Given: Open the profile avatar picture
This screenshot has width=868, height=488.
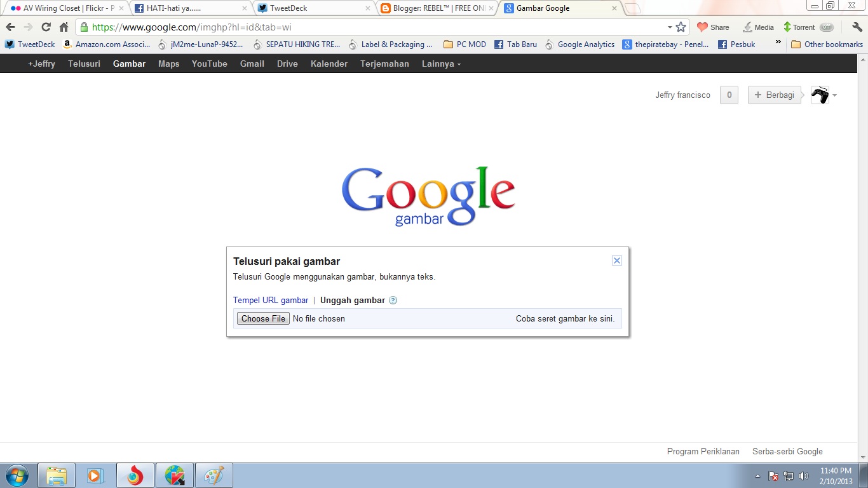Looking at the screenshot, I should point(820,95).
